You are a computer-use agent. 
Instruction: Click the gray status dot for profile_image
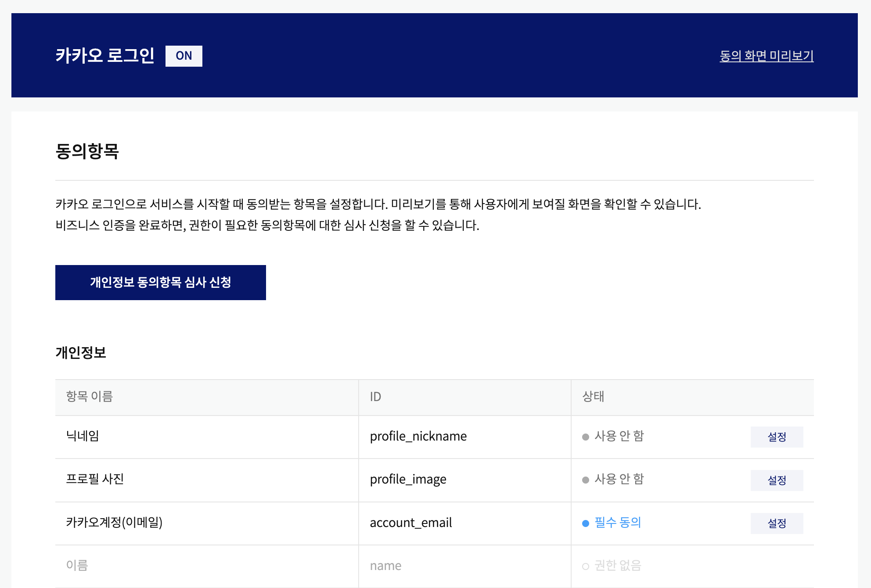pos(585,480)
